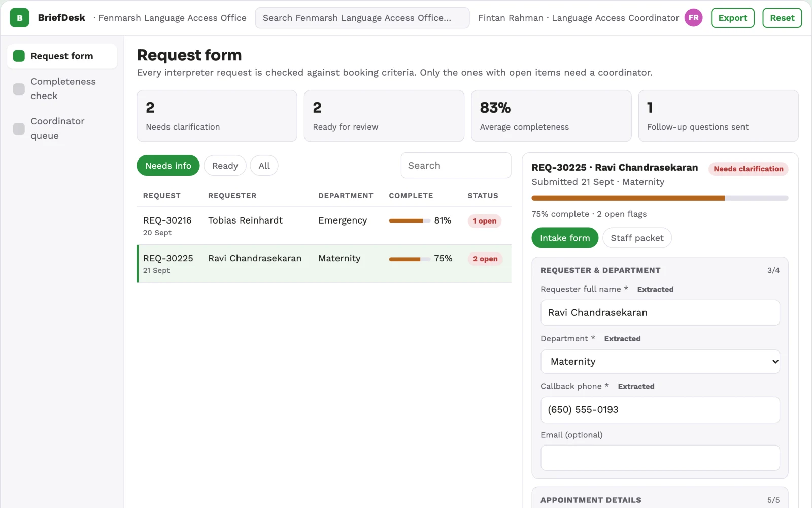Click the Needs clarification badge in detail panel

(x=748, y=169)
